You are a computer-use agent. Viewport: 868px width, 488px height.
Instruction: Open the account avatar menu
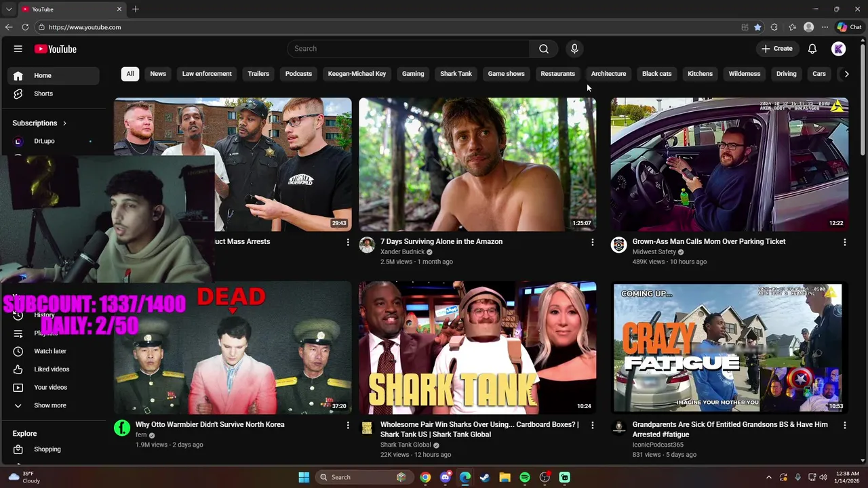(839, 49)
